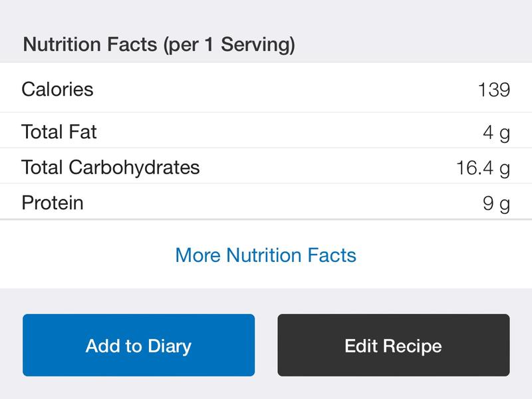
Task: Click the 9 g protein value
Action: pyautogui.click(x=496, y=203)
